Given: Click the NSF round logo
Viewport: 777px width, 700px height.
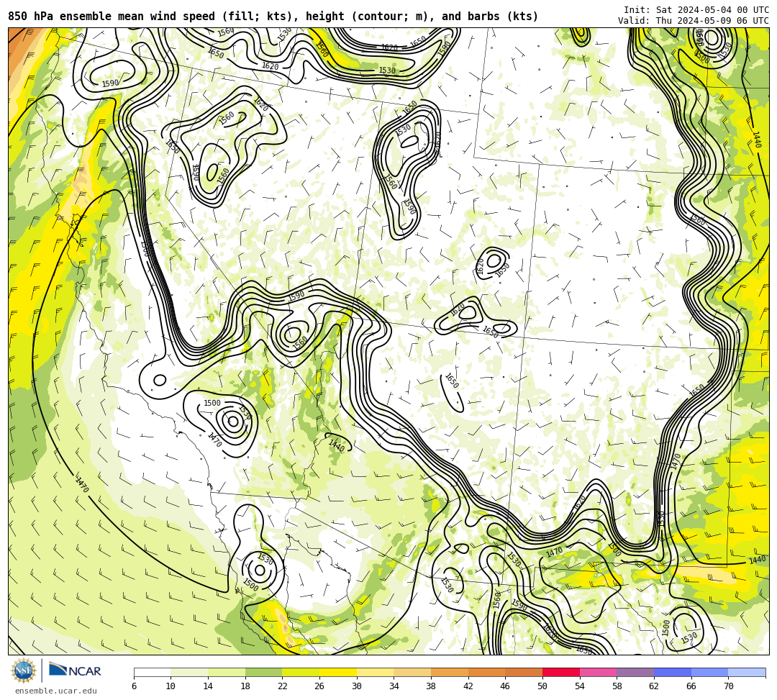Looking at the screenshot, I should click(23, 671).
